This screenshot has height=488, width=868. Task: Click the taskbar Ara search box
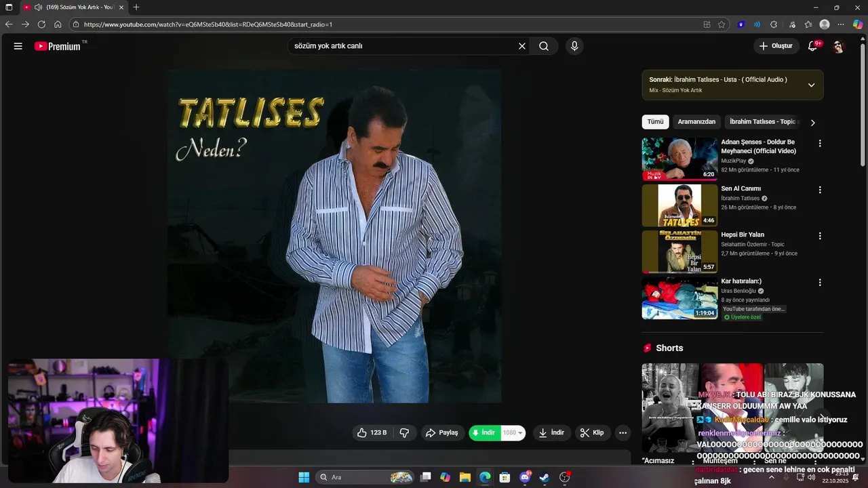(x=366, y=477)
